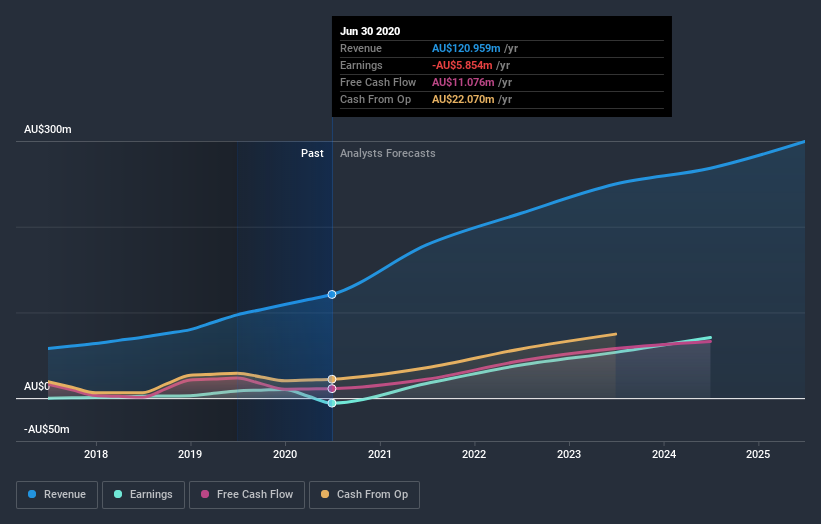The height and width of the screenshot is (524, 821).
Task: Click the -AU$50m y-axis label
Action: coord(47,429)
